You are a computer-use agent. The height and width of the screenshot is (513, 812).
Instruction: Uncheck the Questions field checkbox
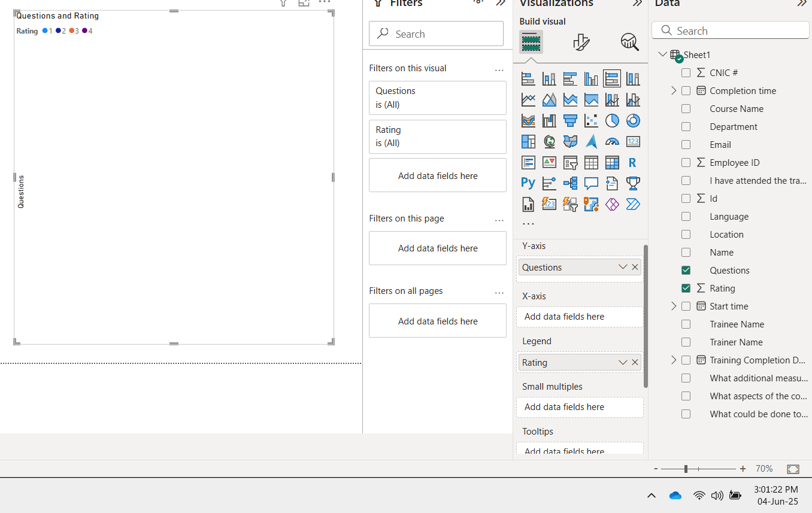(686, 271)
